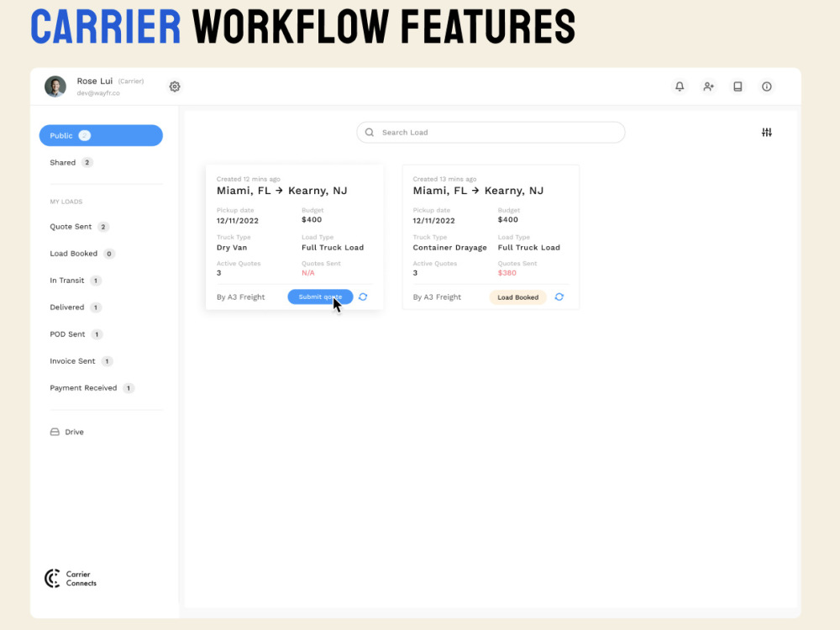Open Load Booked loads
The height and width of the screenshot is (630, 840).
pos(82,254)
